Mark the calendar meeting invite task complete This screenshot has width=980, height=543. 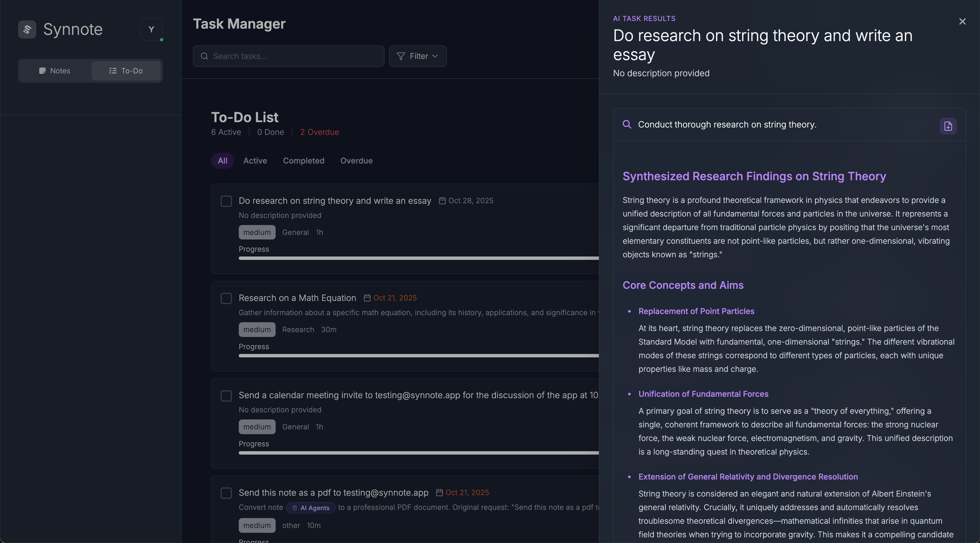(x=226, y=396)
